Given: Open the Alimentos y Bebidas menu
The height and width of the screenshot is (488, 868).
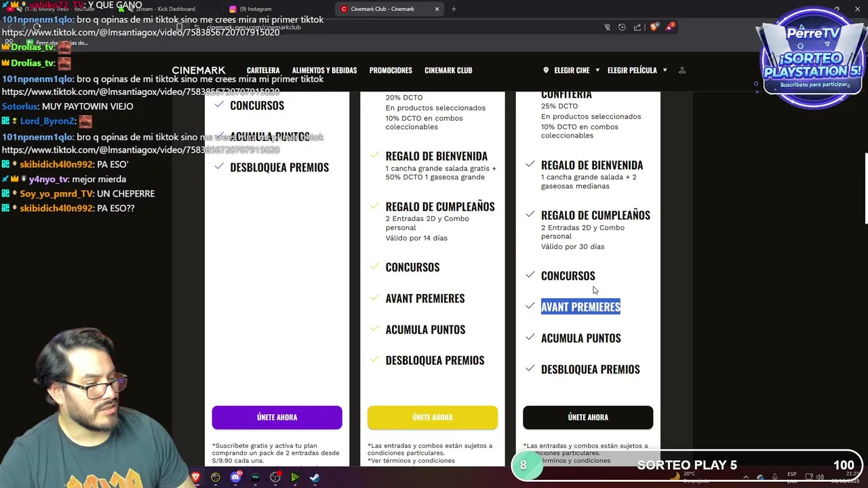Looking at the screenshot, I should click(x=324, y=70).
